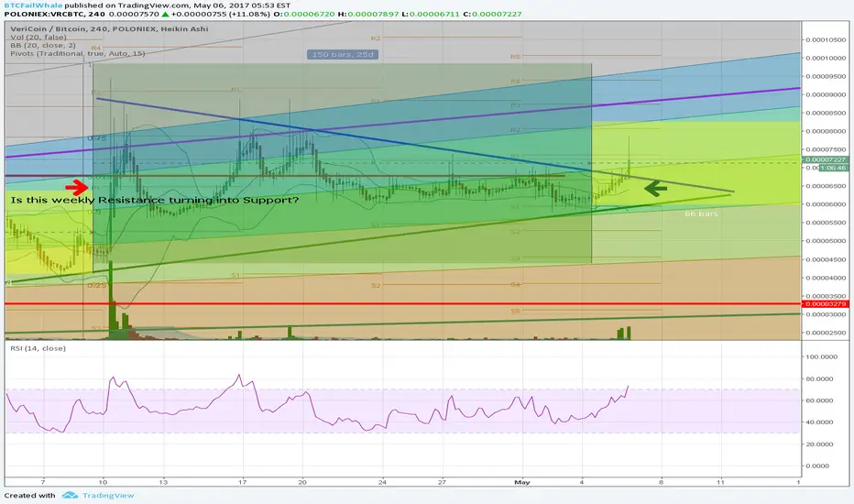Click the RSI 80.0000 axis label

click(x=821, y=378)
